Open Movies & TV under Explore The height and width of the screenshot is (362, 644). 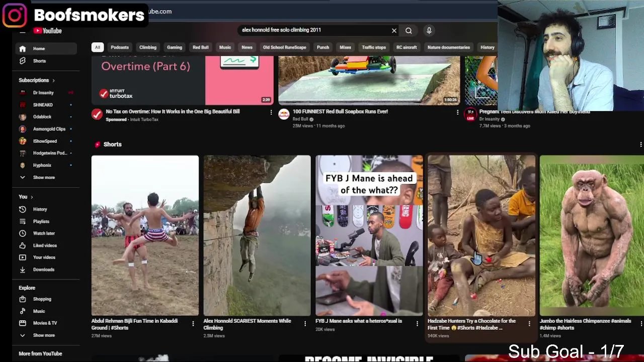pos(46,323)
